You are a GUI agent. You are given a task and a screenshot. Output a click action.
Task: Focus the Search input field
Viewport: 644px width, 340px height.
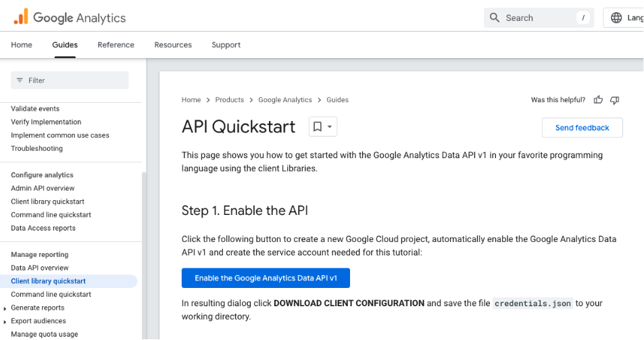click(x=539, y=18)
